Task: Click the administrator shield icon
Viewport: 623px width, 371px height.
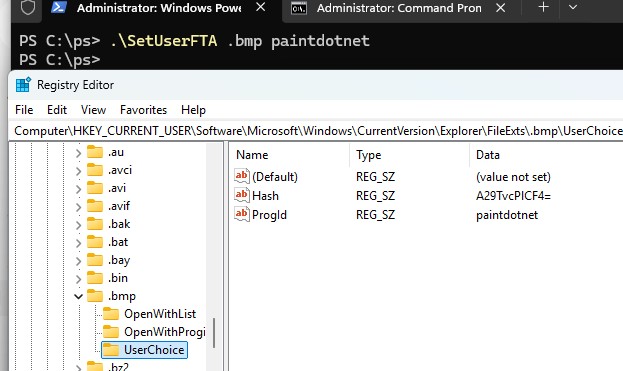Action: [28, 8]
